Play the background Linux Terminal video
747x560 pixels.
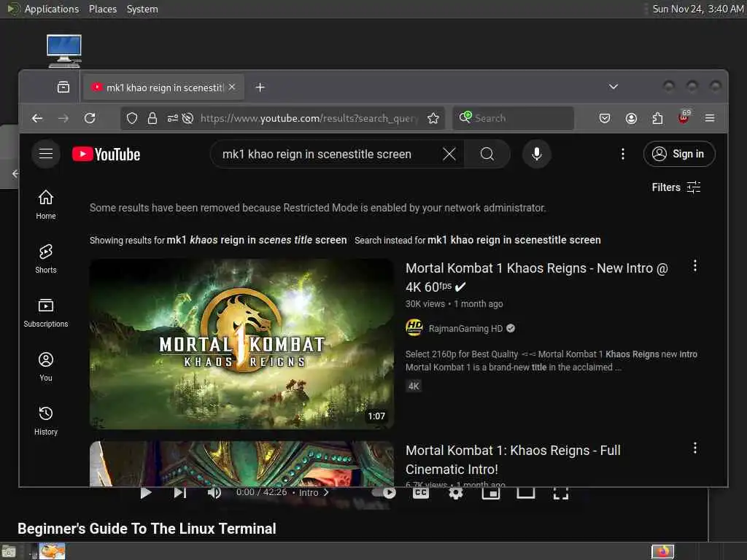pos(146,493)
